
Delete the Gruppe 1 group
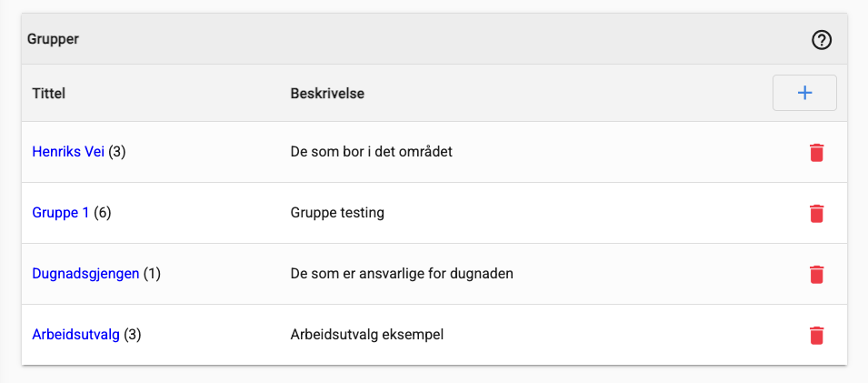click(816, 214)
